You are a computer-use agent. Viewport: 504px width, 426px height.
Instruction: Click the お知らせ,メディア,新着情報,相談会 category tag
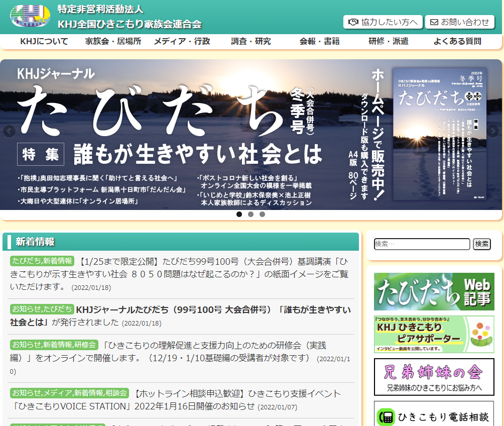(69, 393)
